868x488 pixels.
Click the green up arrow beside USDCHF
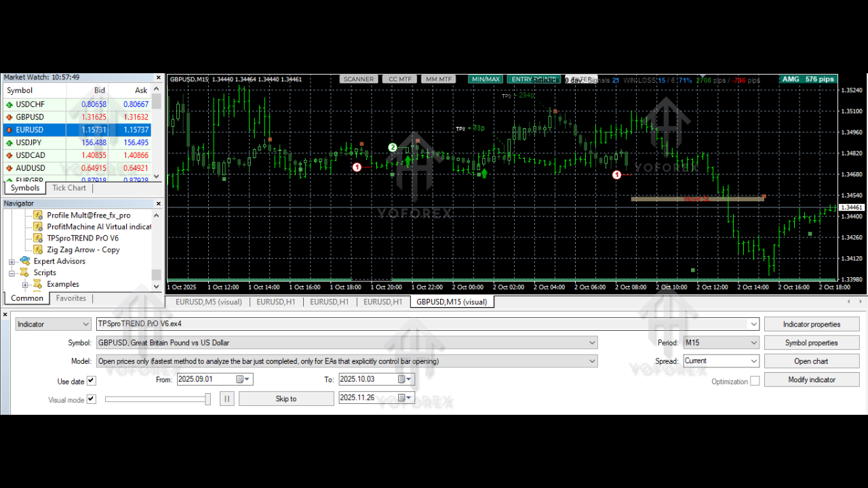point(9,104)
